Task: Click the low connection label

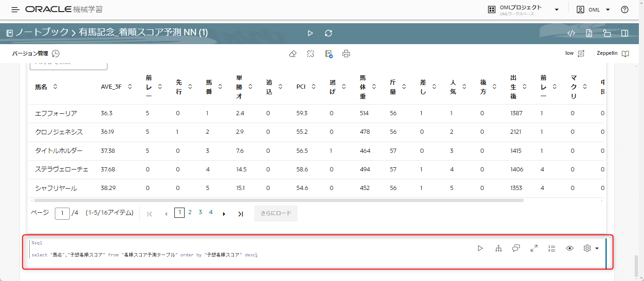Action: 570,53
